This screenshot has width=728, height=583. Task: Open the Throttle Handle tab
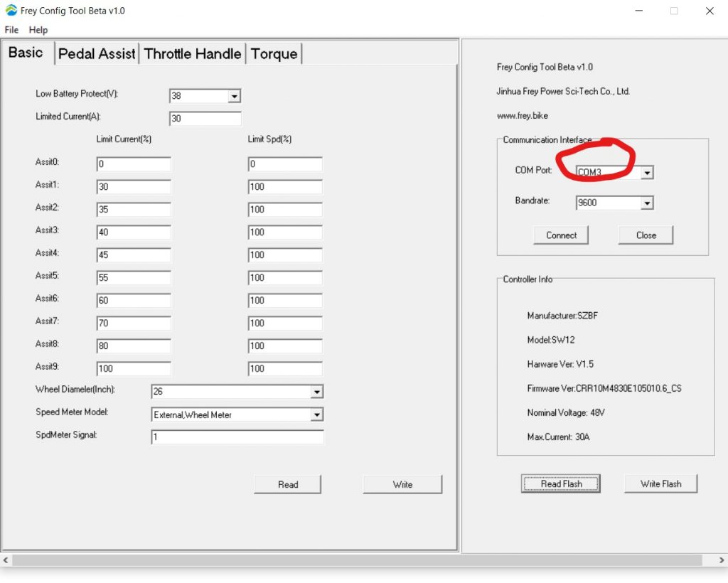[x=192, y=54]
